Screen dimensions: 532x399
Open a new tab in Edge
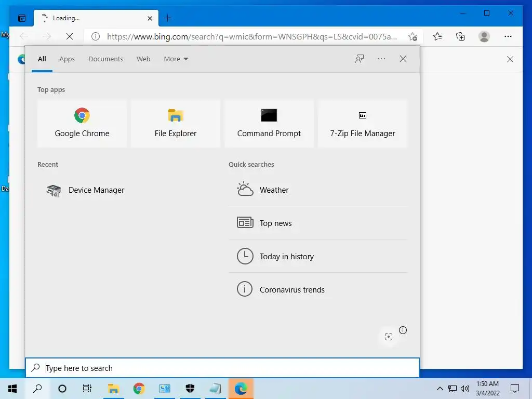[168, 18]
